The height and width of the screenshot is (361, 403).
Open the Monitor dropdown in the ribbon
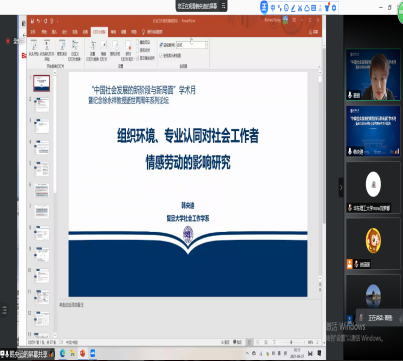[x=192, y=45]
